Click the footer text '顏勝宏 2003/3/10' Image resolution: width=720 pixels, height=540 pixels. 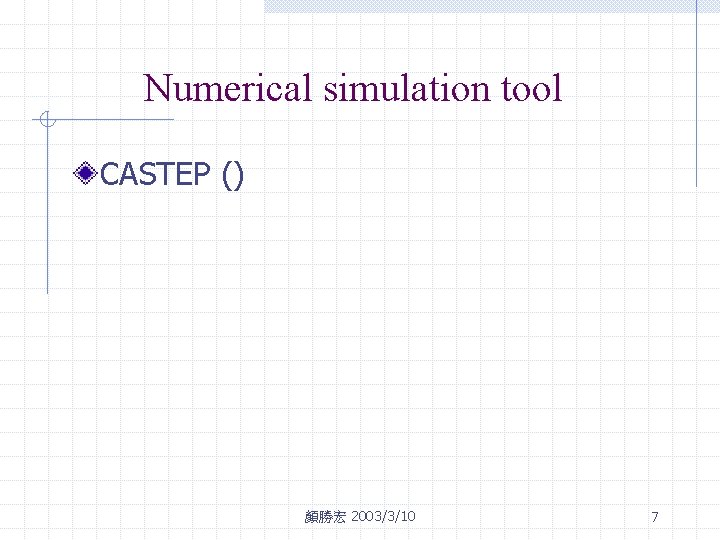coord(360,517)
